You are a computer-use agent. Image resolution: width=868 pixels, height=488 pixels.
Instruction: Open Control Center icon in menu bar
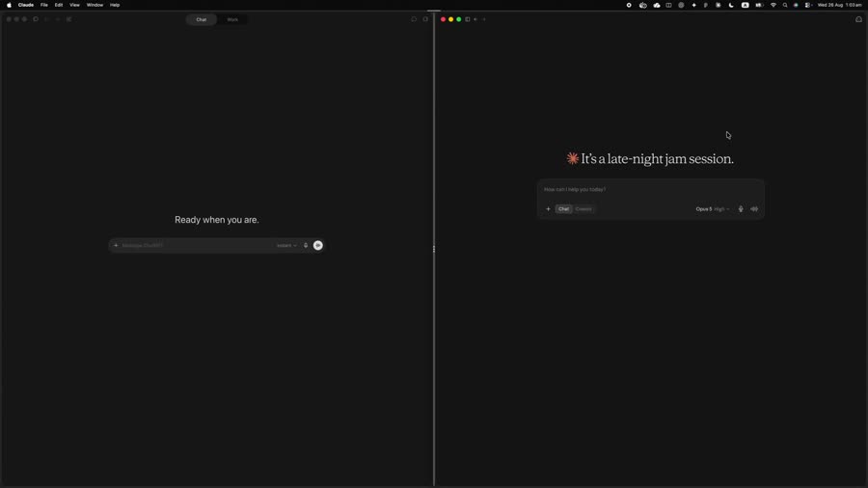click(808, 5)
